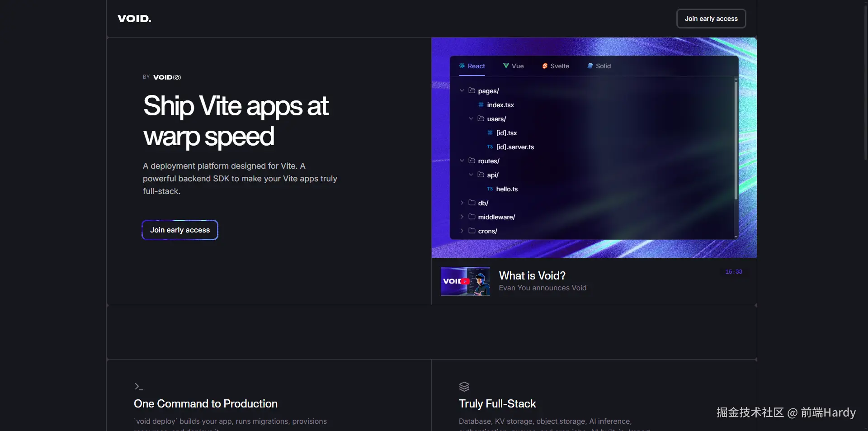Click the file tree scrollbar thumb
868x431 pixels.
[x=736, y=140]
